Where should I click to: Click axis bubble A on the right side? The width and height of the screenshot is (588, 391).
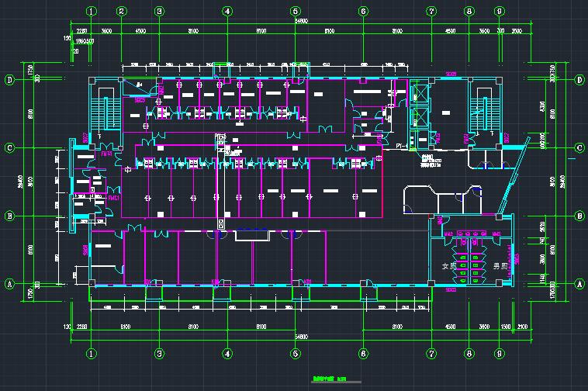point(579,284)
